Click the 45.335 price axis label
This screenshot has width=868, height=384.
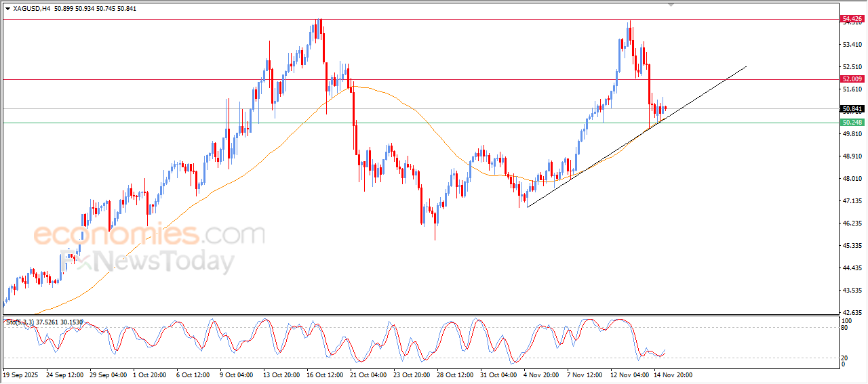(x=852, y=246)
